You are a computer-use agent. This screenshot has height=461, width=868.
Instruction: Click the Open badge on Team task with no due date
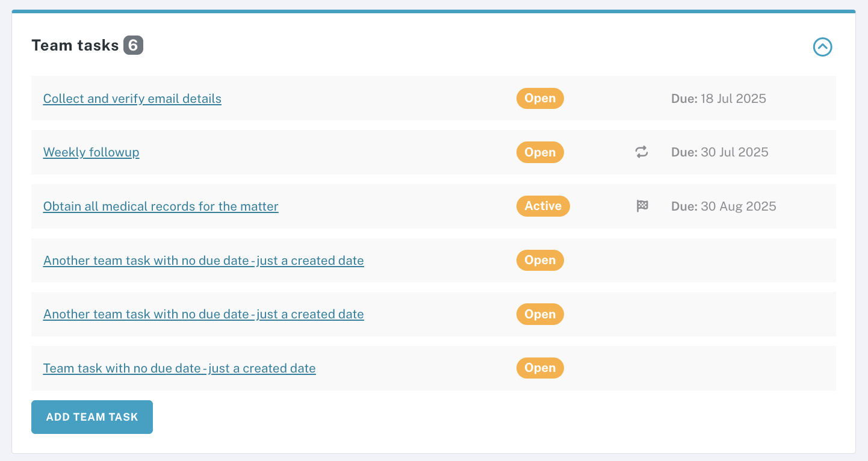pyautogui.click(x=539, y=368)
